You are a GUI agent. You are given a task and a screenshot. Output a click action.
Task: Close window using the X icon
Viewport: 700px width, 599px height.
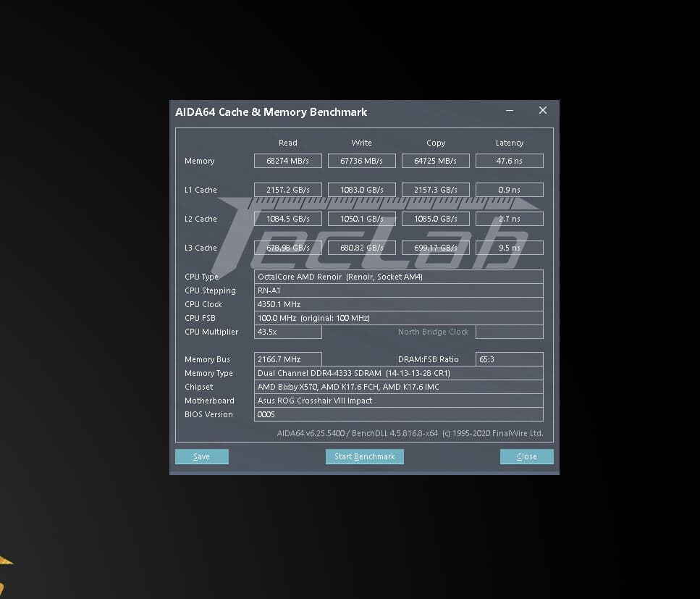[x=543, y=110]
